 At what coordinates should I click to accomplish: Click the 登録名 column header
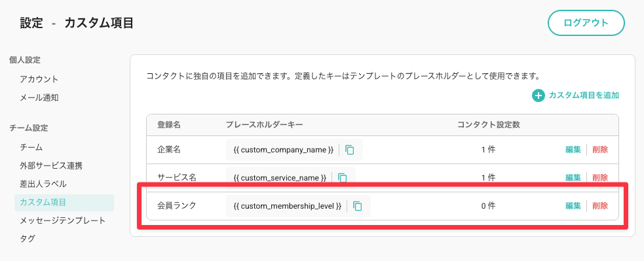click(169, 125)
